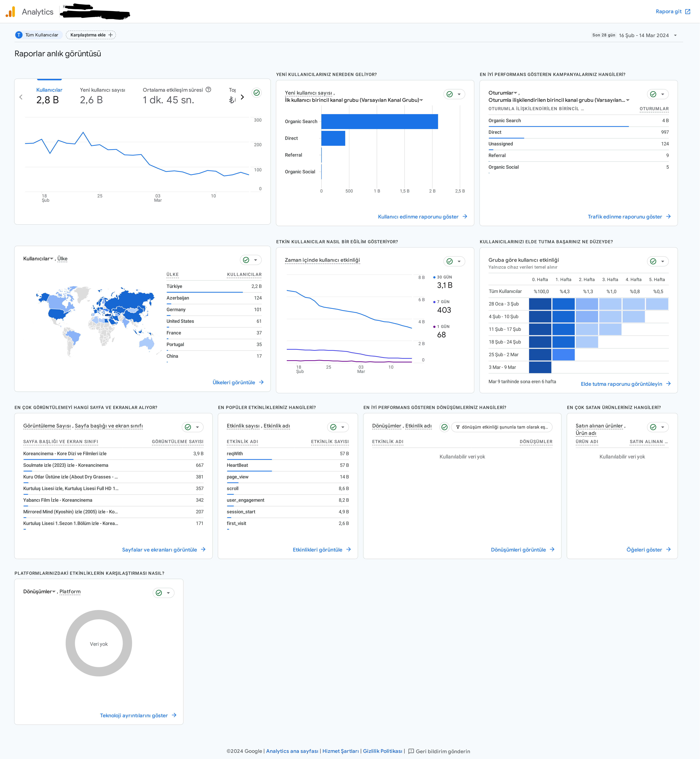Click the plus icon on 'Karşılaştırma ekle'
This screenshot has height=759, width=700.
111,35
